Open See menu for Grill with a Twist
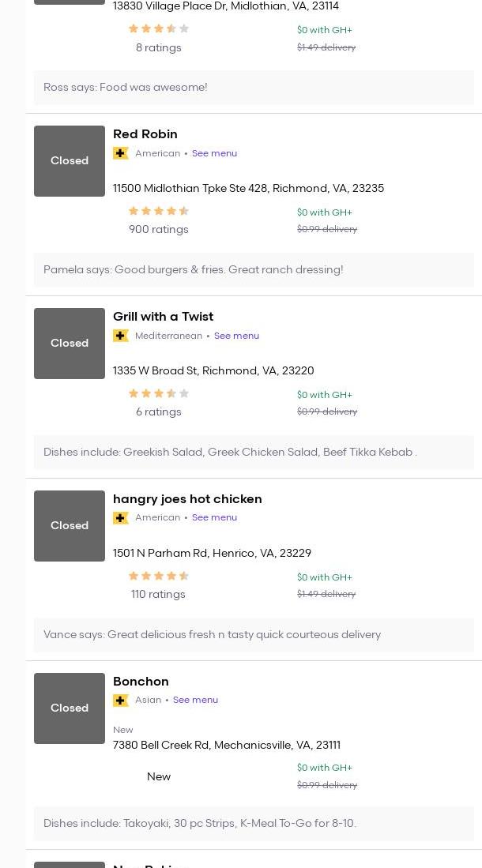The image size is (482, 868). pos(236,336)
